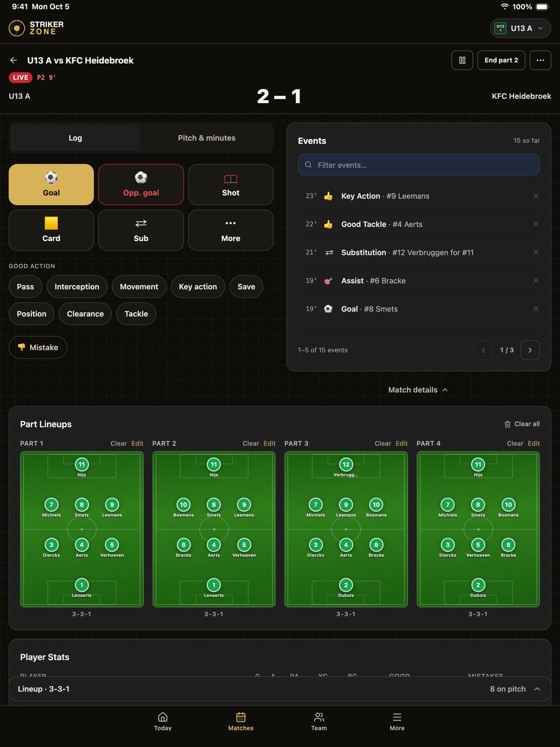This screenshot has height=747, width=560.
Task: Go to previous events page
Action: click(x=483, y=350)
